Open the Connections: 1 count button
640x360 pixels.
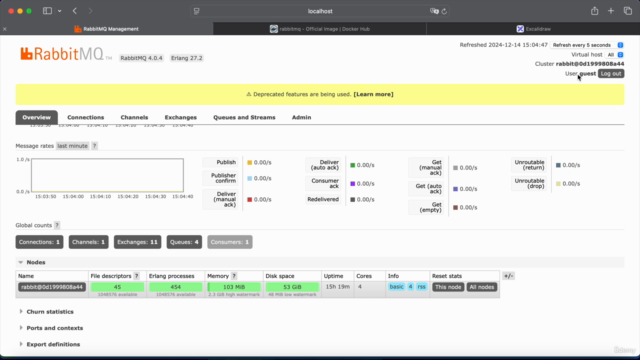pos(39,242)
